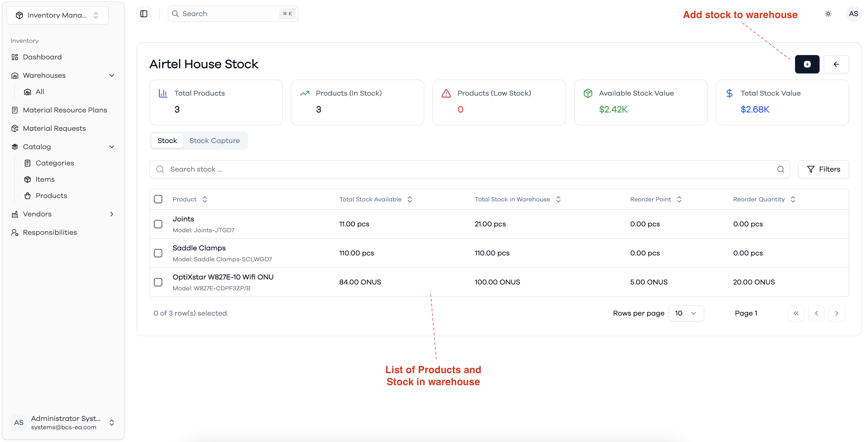Toggle the sidebar panel icon

coord(144,14)
